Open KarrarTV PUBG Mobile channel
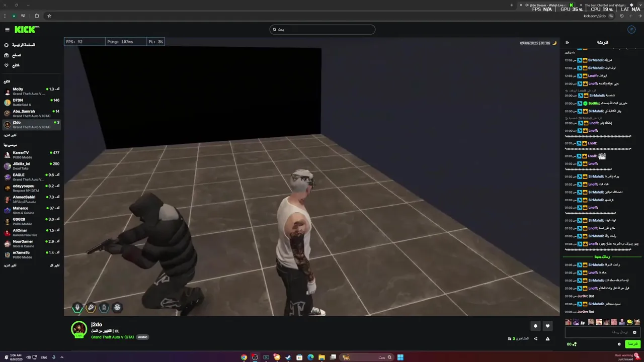This screenshot has width=644, height=362. 32,154
